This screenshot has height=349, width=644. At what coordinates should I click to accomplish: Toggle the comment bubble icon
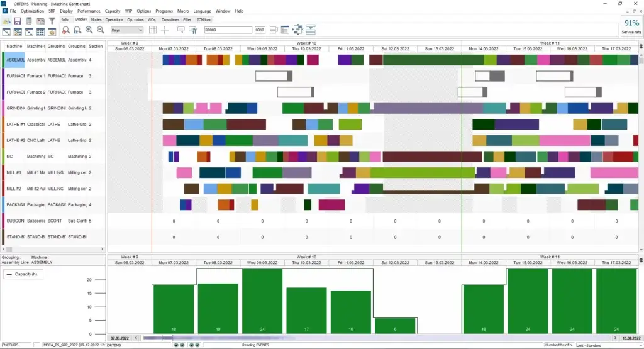(x=180, y=30)
